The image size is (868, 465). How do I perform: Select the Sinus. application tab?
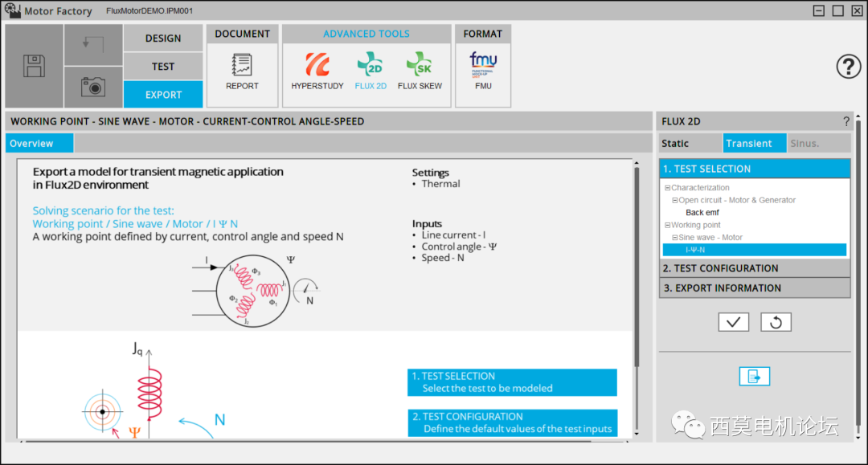[819, 143]
